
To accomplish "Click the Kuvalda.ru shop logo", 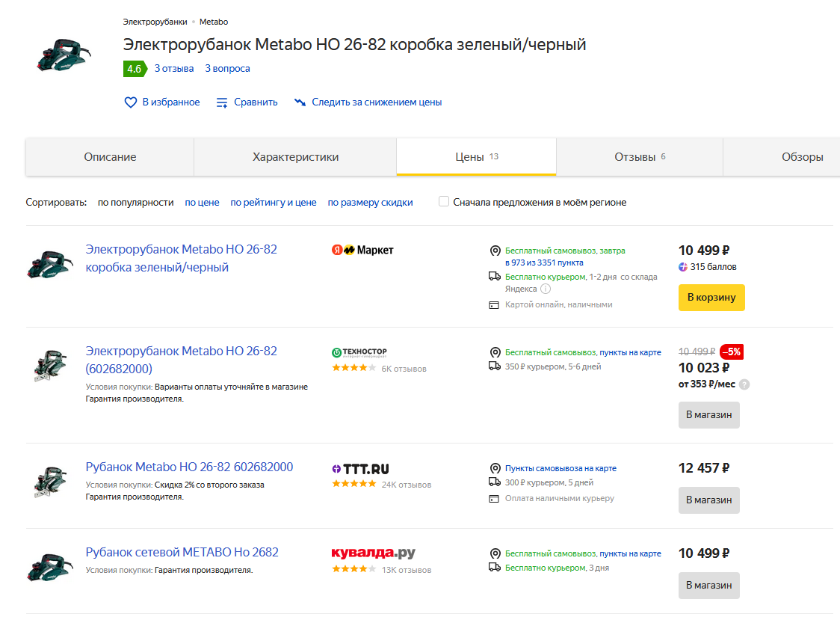I will pos(373,553).
